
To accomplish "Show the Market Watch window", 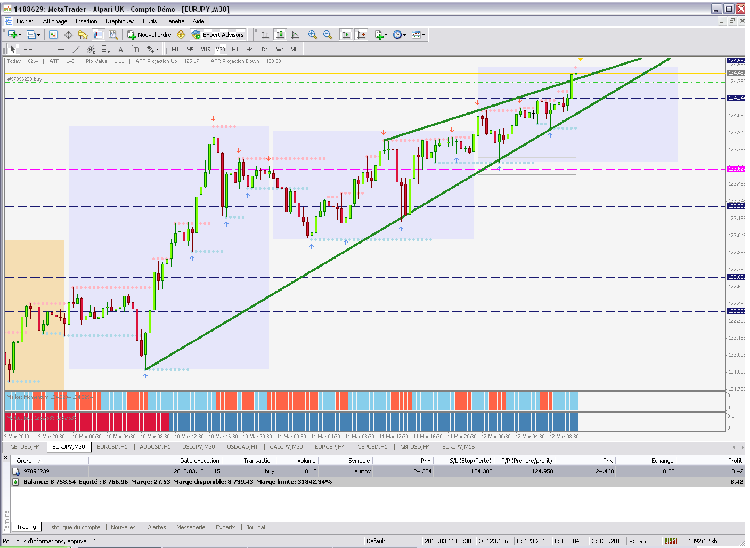I will point(53,34).
